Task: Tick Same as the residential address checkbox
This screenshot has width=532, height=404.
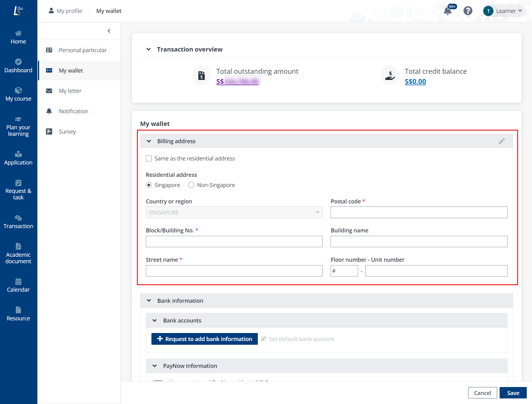Action: pyautogui.click(x=149, y=158)
